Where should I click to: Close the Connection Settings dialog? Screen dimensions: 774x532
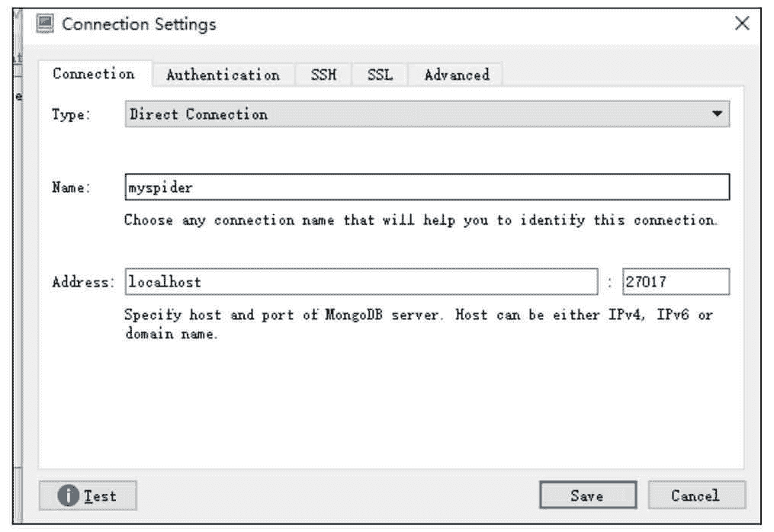click(741, 24)
